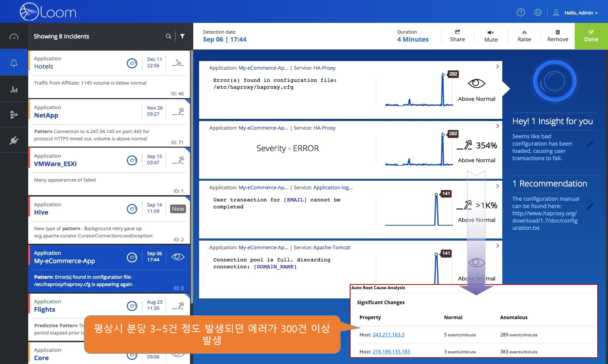This screenshot has width=608, height=364.
Task: Click the Apache-Tomcat service link
Action: (x=332, y=248)
